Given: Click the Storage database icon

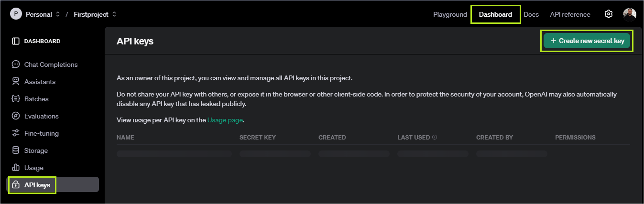Looking at the screenshot, I should tap(16, 150).
